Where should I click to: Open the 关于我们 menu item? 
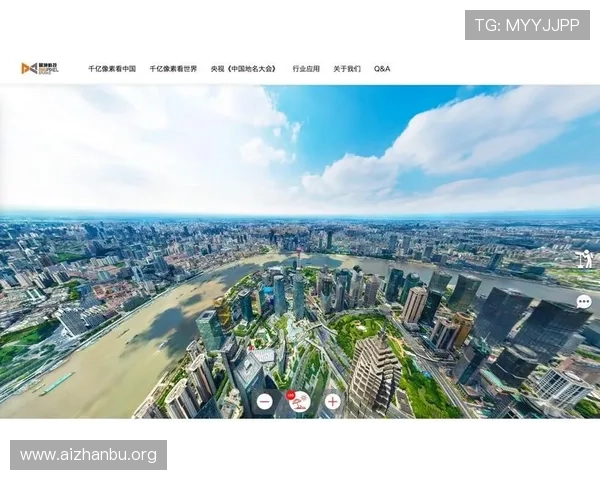tap(347, 69)
